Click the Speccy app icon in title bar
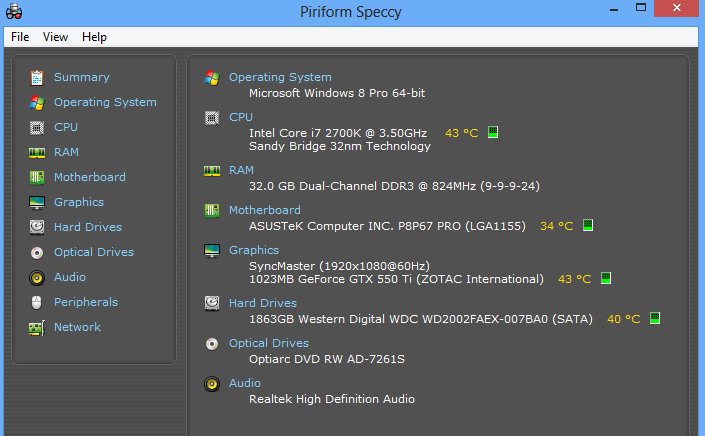 (x=14, y=12)
